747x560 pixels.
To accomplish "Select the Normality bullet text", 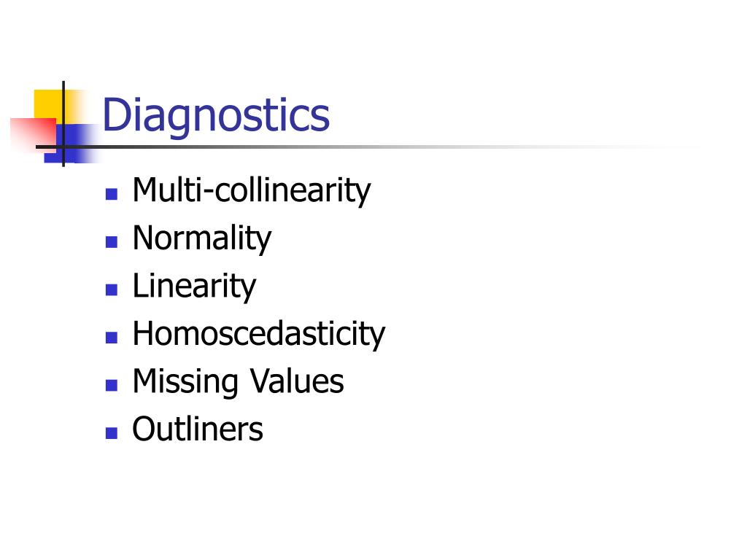I will point(202,238).
